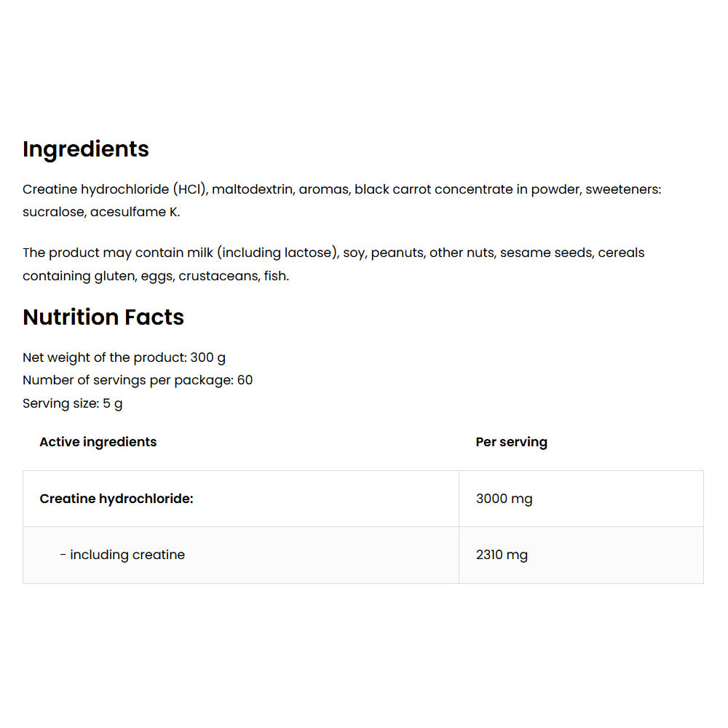
Task: Click the Number of servings per package line
Action: coord(138,381)
